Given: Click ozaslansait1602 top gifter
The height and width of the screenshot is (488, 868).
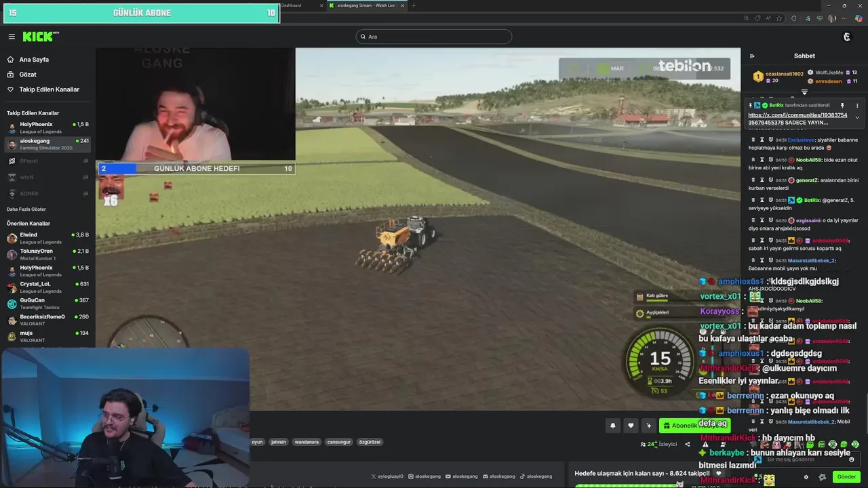Looking at the screenshot, I should point(784,73).
